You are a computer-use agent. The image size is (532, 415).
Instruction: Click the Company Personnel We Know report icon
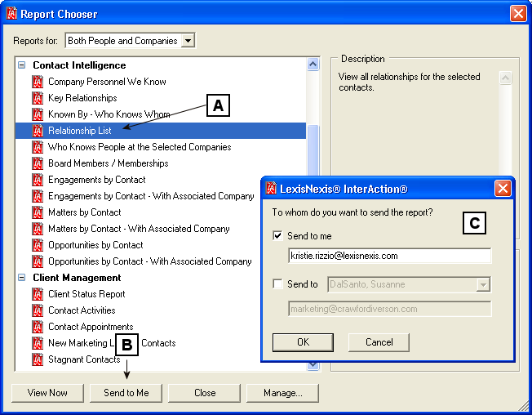pos(38,82)
